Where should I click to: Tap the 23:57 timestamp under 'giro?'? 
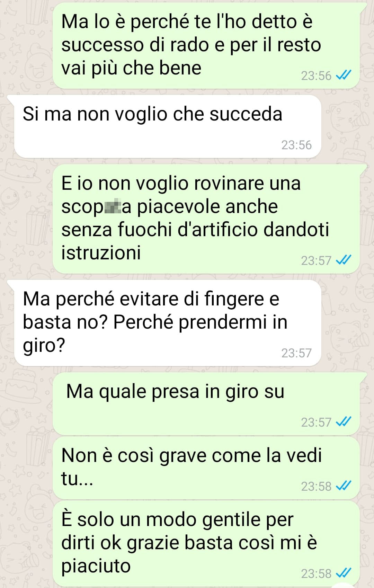click(296, 353)
